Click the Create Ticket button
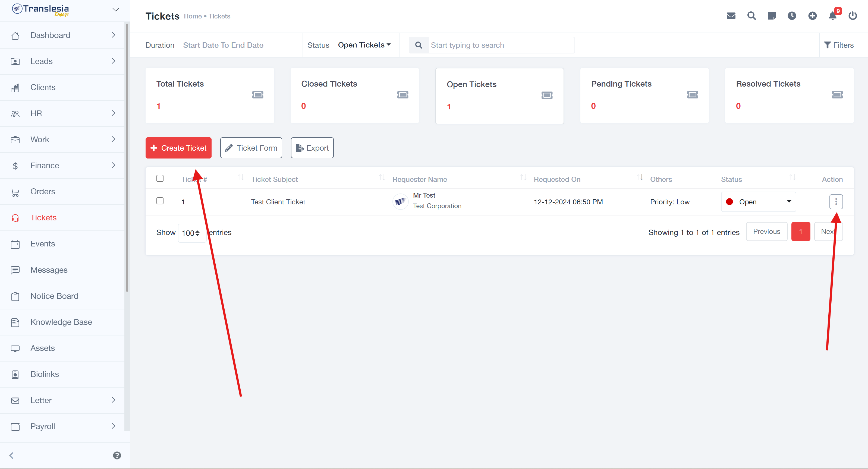This screenshot has width=868, height=469. [x=178, y=148]
